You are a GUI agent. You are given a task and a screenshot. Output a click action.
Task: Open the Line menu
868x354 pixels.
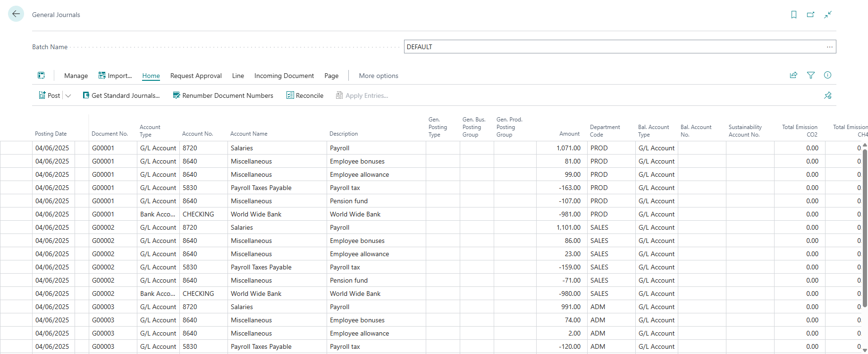pos(238,76)
